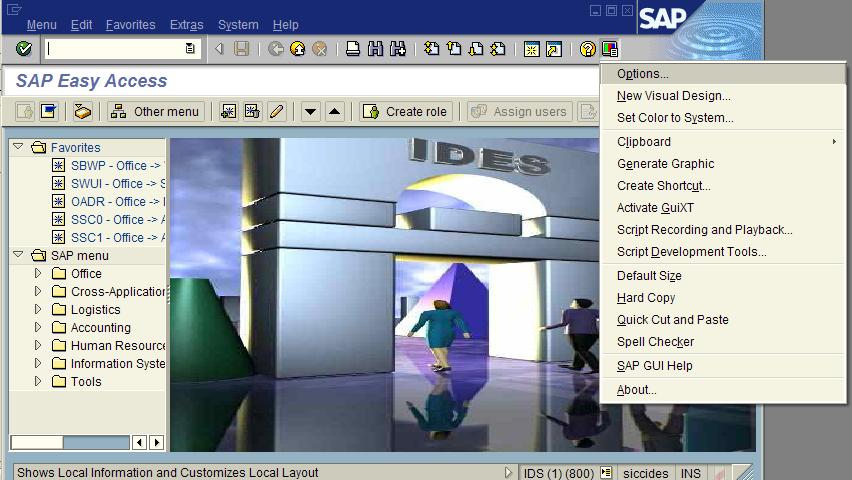Image resolution: width=852 pixels, height=480 pixels.
Task: Choose Script Development Tools...
Action: [x=723, y=252]
